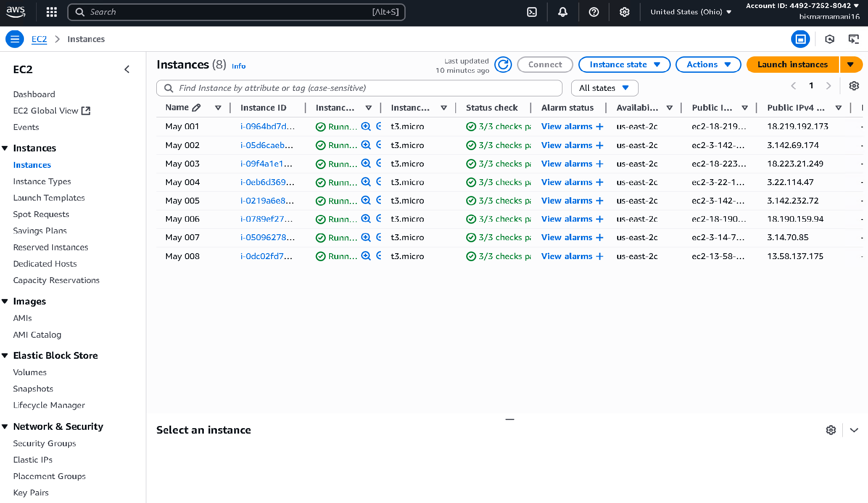
Task: Open instance i-0dc02fd7 link
Action: [x=266, y=256]
